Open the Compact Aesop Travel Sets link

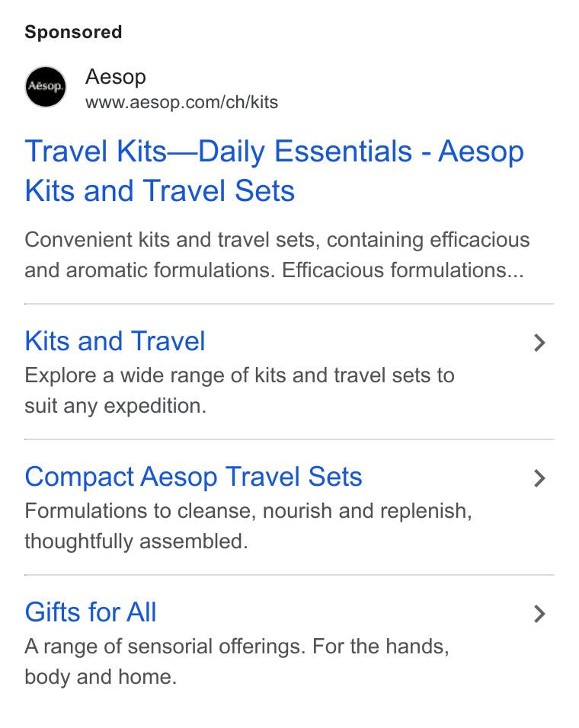coord(194,477)
